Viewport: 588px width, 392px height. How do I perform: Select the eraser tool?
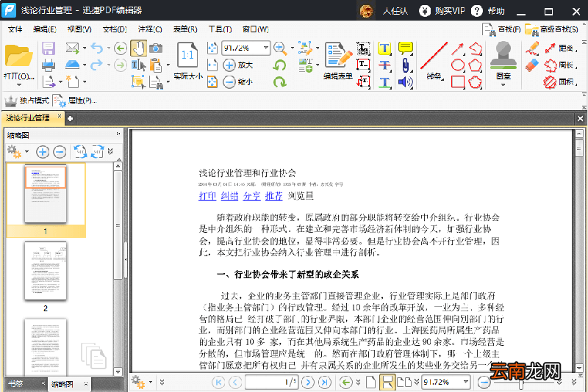(531, 65)
